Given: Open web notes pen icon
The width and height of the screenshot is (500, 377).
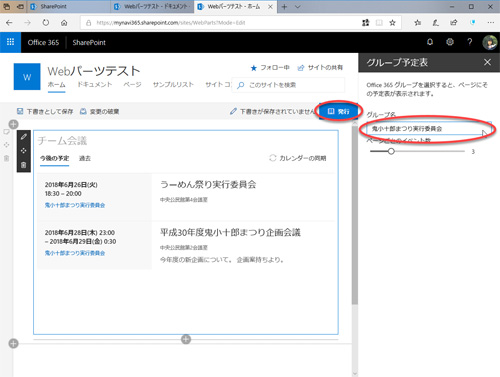Looking at the screenshot, I should click(x=435, y=23).
